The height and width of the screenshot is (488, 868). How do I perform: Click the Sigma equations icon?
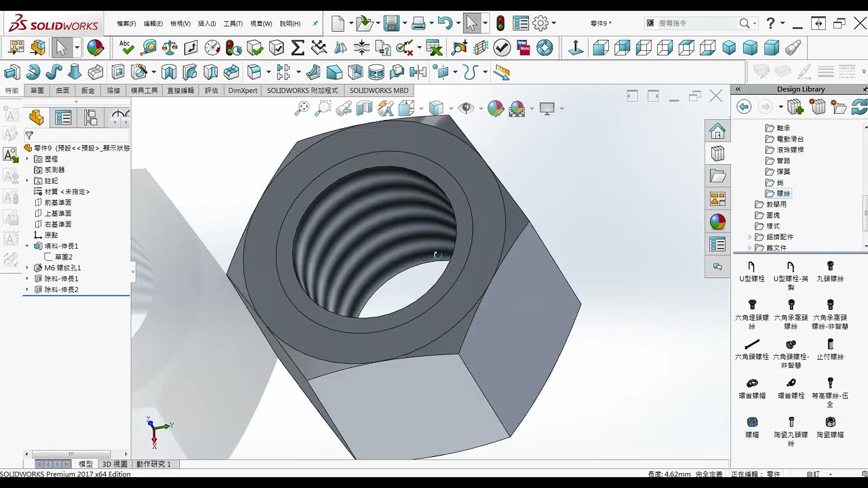point(297,47)
